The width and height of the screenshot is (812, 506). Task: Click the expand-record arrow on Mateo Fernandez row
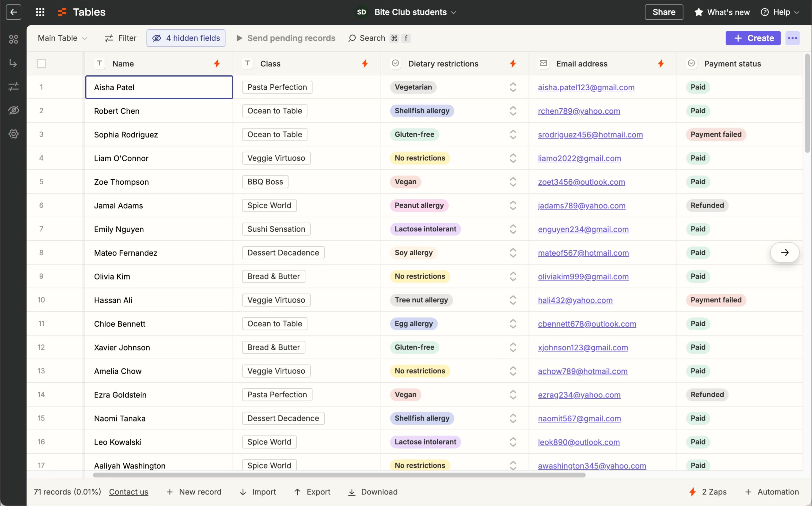785,252
